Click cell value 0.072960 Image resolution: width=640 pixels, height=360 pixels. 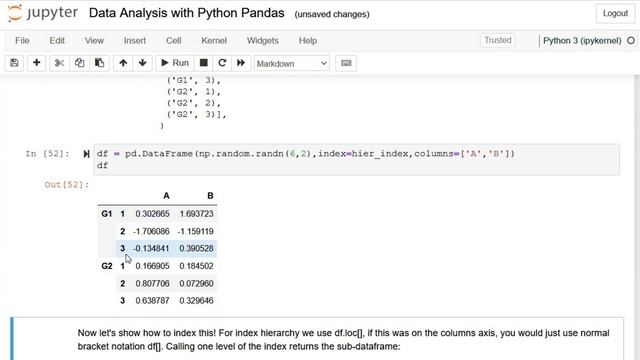[x=196, y=284]
